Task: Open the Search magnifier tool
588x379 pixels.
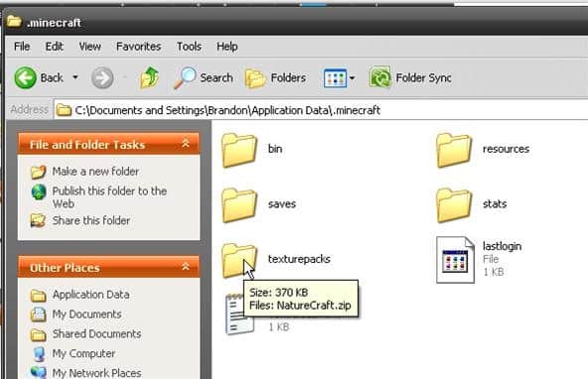Action: tap(204, 78)
